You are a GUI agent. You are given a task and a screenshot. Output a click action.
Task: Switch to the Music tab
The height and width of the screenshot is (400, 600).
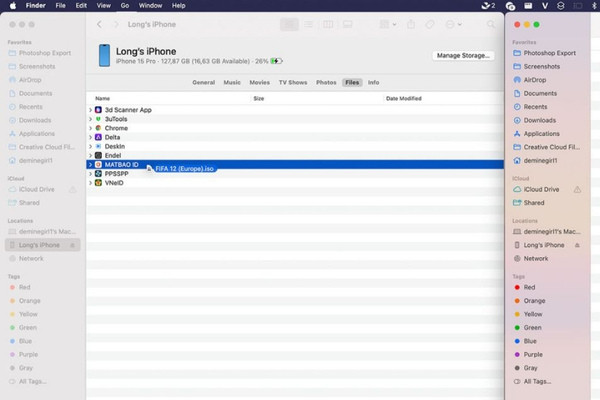[232, 82]
